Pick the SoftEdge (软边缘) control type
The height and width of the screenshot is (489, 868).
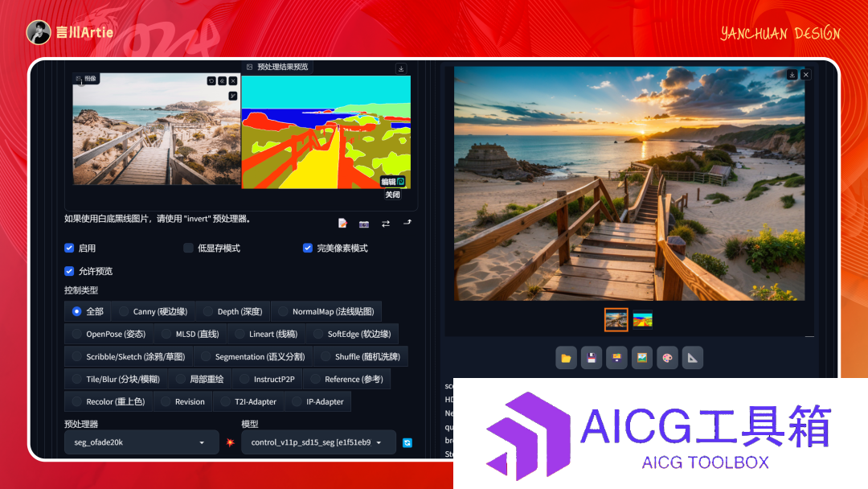point(353,334)
